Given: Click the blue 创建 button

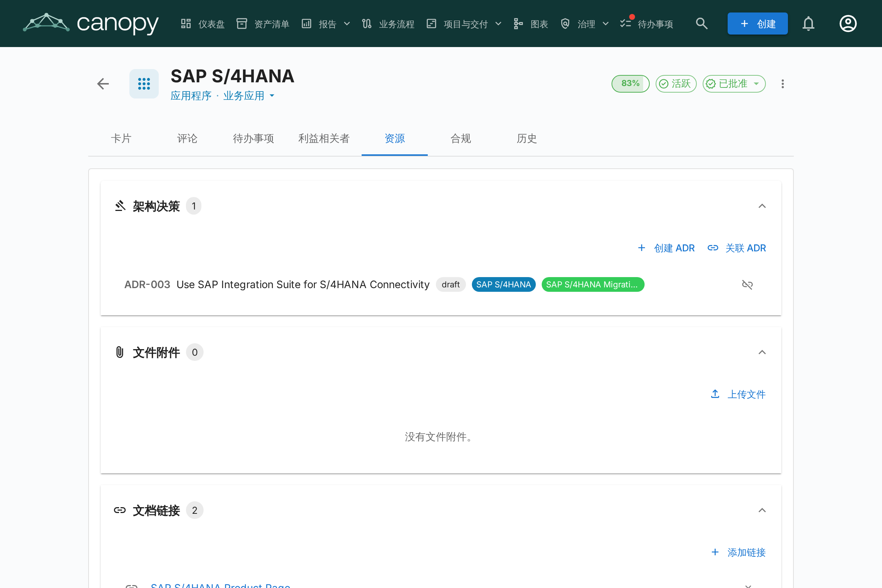Looking at the screenshot, I should (757, 24).
